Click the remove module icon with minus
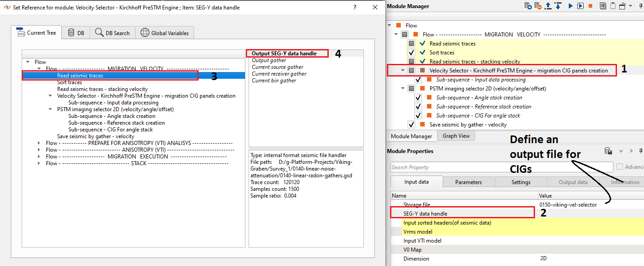Image resolution: width=644 pixels, height=266 pixels. pyautogui.click(x=538, y=6)
